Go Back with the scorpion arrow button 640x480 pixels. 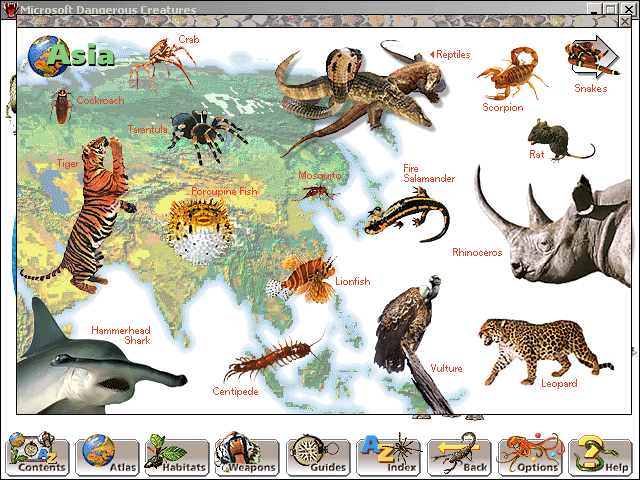pos(459,454)
